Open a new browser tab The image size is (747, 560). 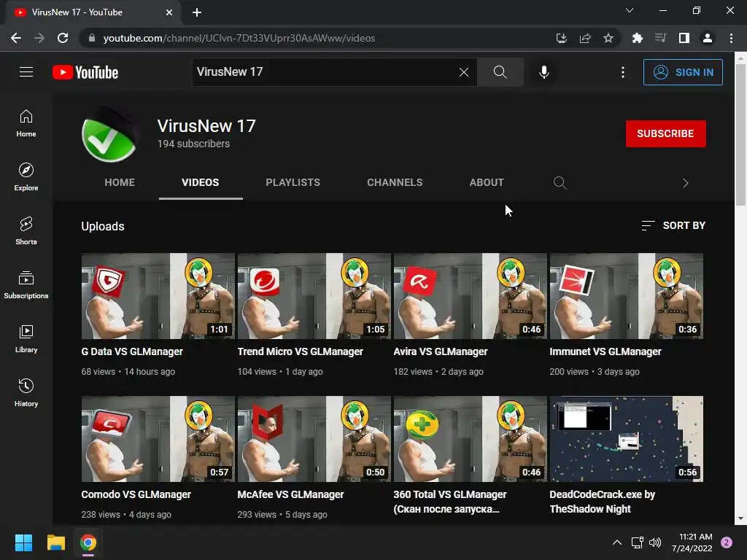coord(197,12)
